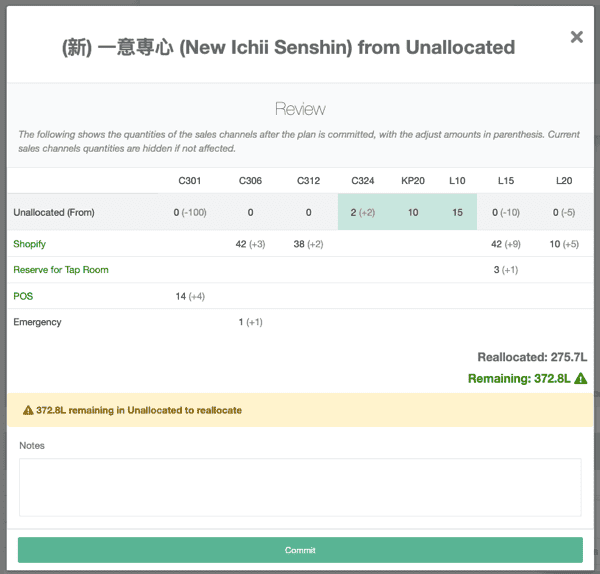
Task: Click the Unallocated C312 cell showing 0
Action: tap(308, 212)
